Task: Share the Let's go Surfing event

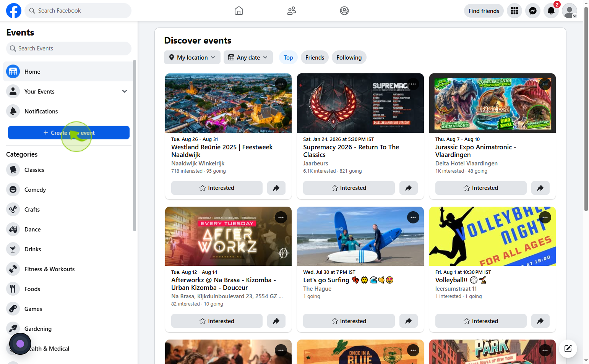Action: (x=409, y=321)
